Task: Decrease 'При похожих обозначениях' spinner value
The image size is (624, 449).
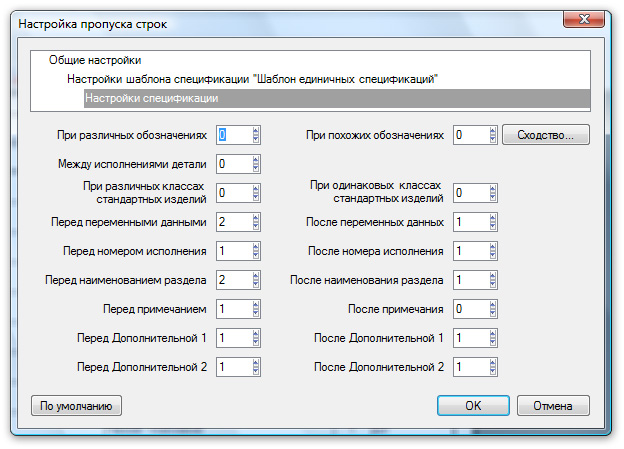Action: pyautogui.click(x=493, y=139)
